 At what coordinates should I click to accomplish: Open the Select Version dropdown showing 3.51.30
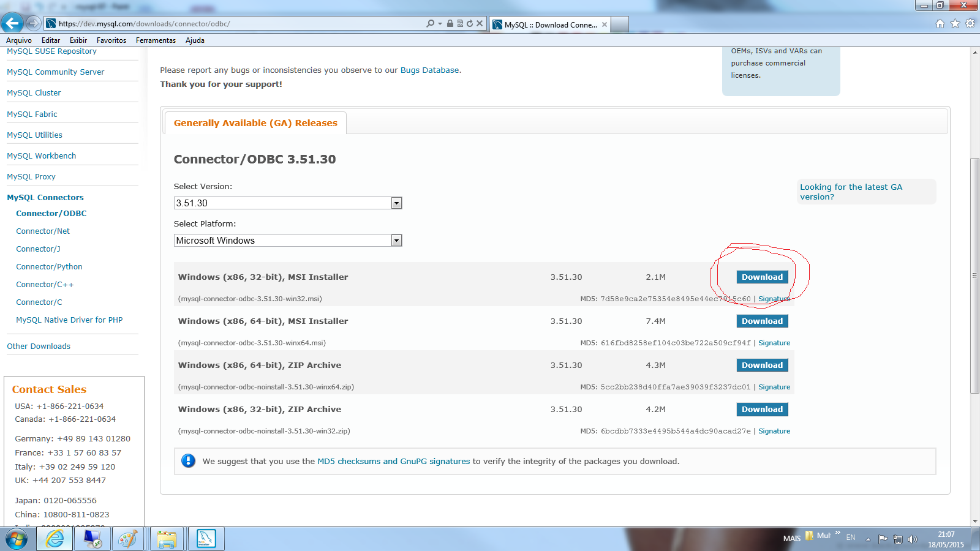point(288,203)
